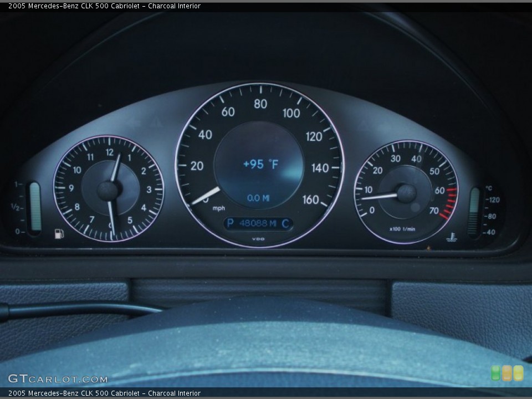The width and height of the screenshot is (532, 399).
Task: Click the speedometer needle
Action: pos(206,196)
